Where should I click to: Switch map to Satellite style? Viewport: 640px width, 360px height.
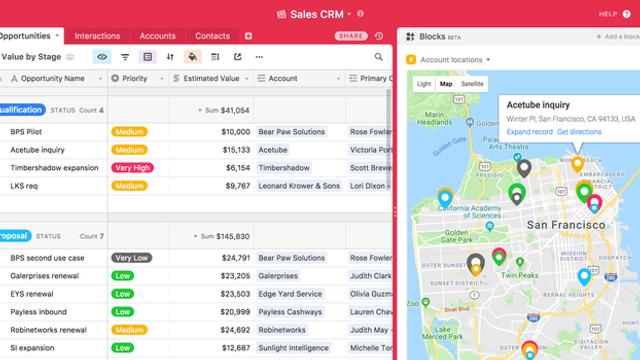point(472,84)
